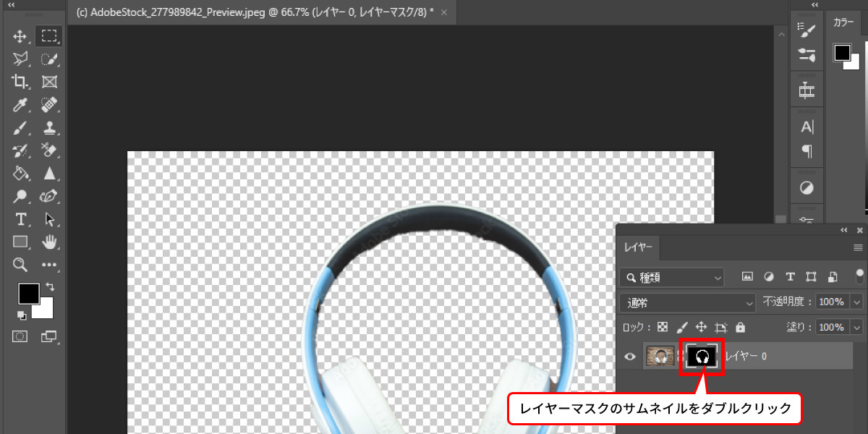Open the background color in the toolbar
Image resolution: width=868 pixels, height=434 pixels.
46,312
